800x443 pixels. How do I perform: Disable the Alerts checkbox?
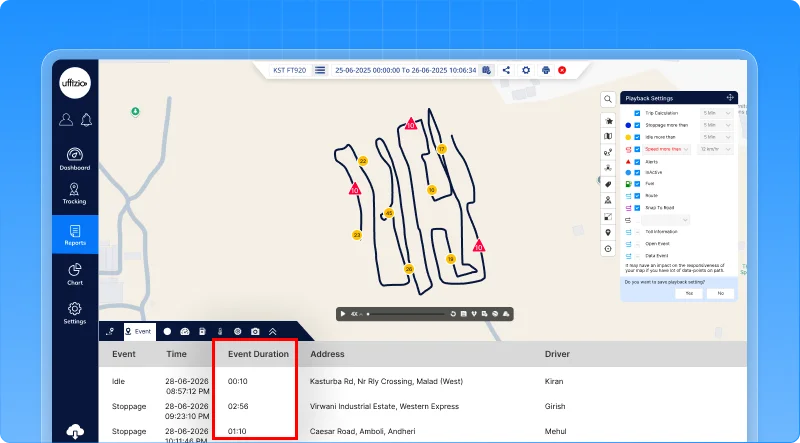pyautogui.click(x=637, y=162)
